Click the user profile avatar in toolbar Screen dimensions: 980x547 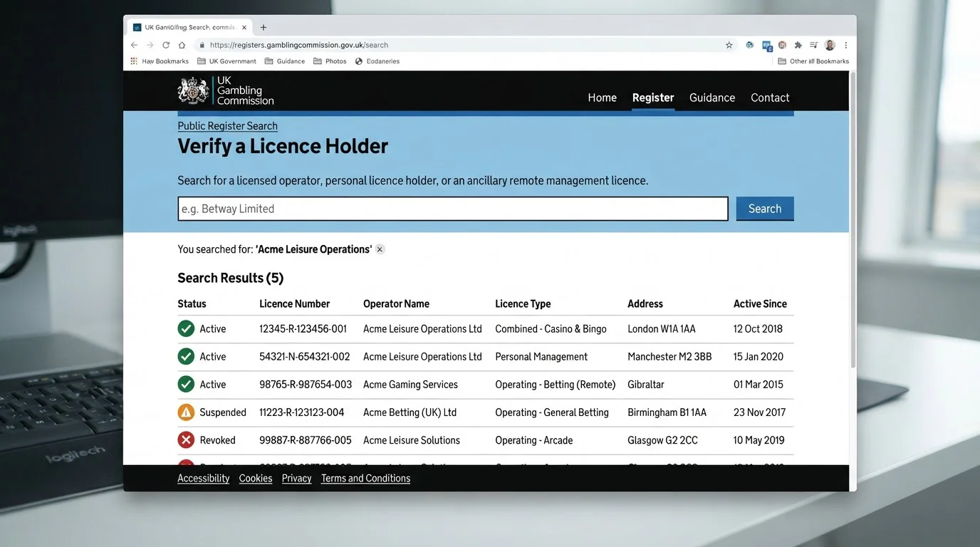pyautogui.click(x=830, y=45)
